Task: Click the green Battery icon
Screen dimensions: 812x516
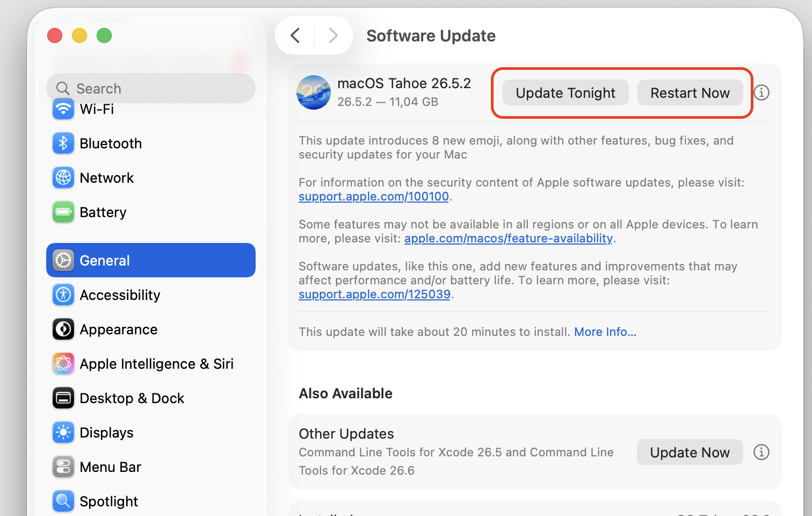Action: 63,212
